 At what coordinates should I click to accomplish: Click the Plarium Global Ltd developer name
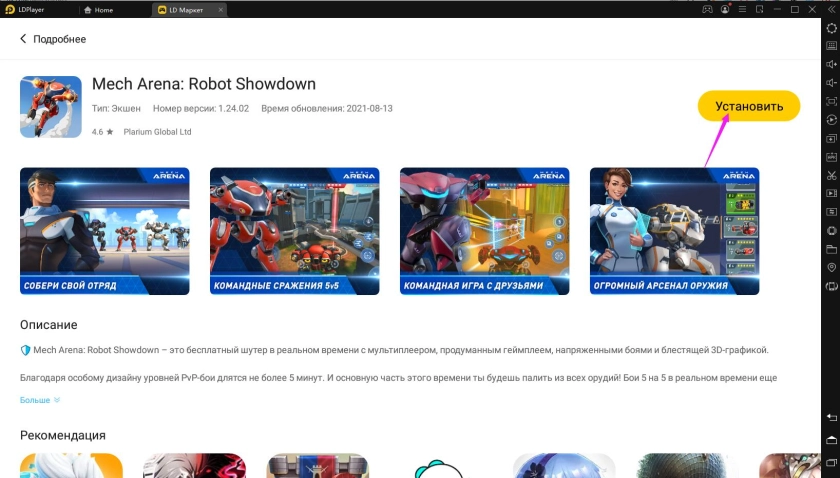pyautogui.click(x=158, y=132)
